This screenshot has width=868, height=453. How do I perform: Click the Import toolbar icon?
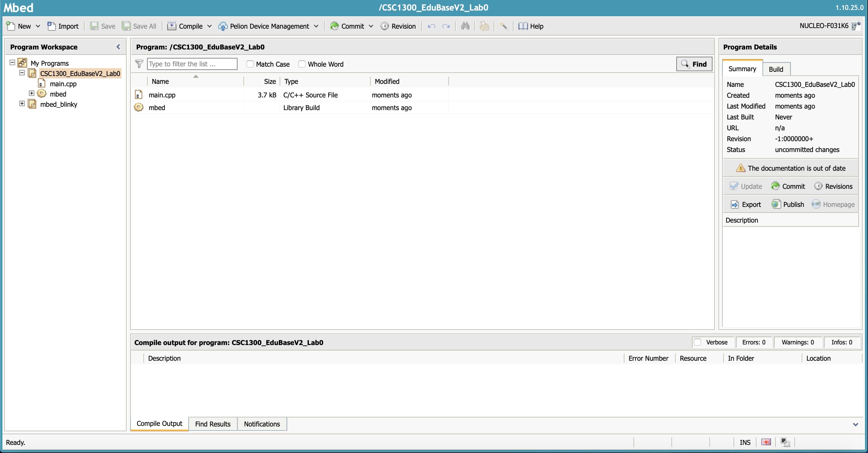[x=51, y=26]
